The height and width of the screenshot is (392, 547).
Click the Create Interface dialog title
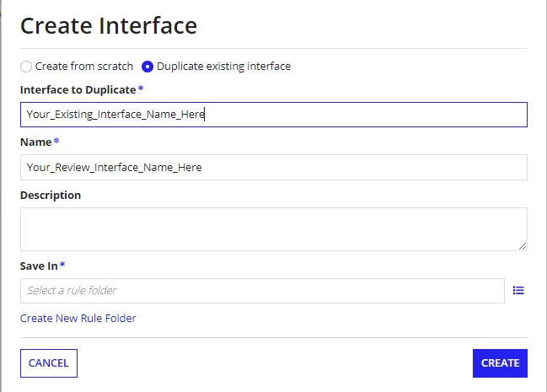[x=109, y=26]
